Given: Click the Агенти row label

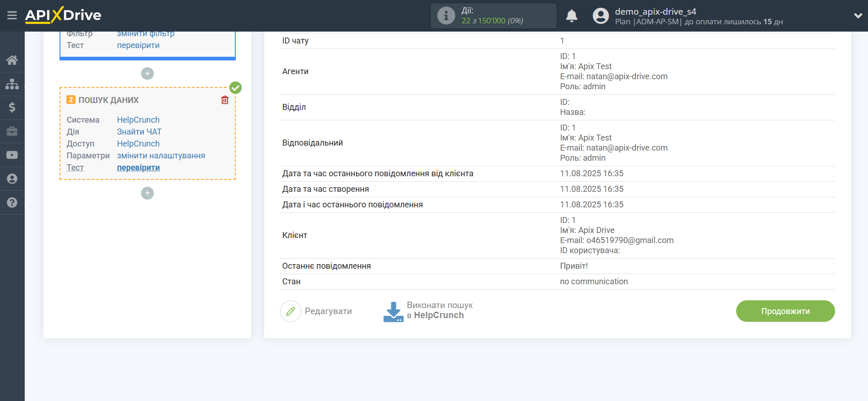Looking at the screenshot, I should 295,71.
